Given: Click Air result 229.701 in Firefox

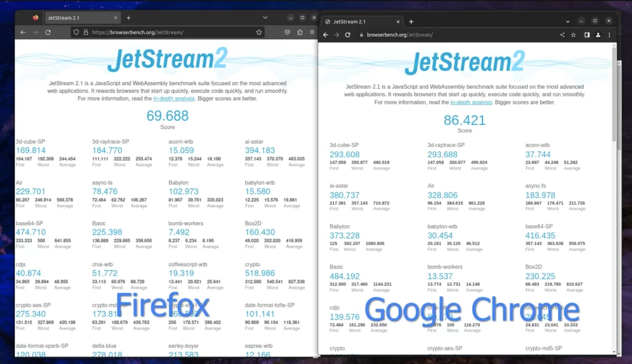Looking at the screenshot, I should click(31, 191).
